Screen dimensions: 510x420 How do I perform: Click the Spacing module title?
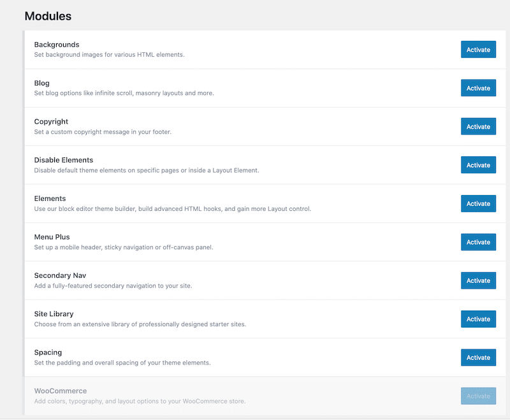point(48,352)
